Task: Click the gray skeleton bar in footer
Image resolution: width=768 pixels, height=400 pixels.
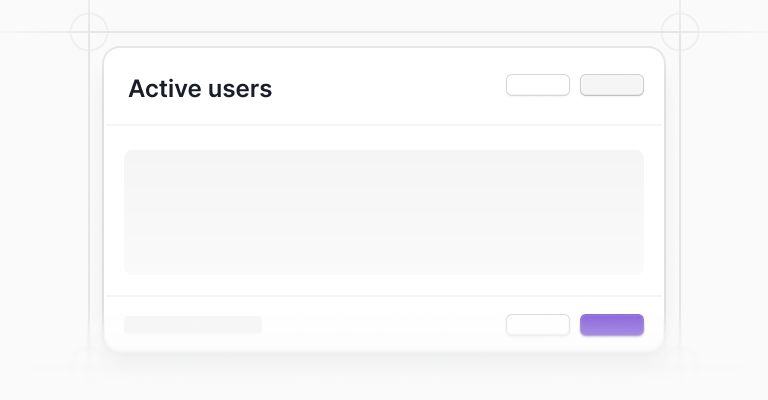Action: click(x=193, y=325)
